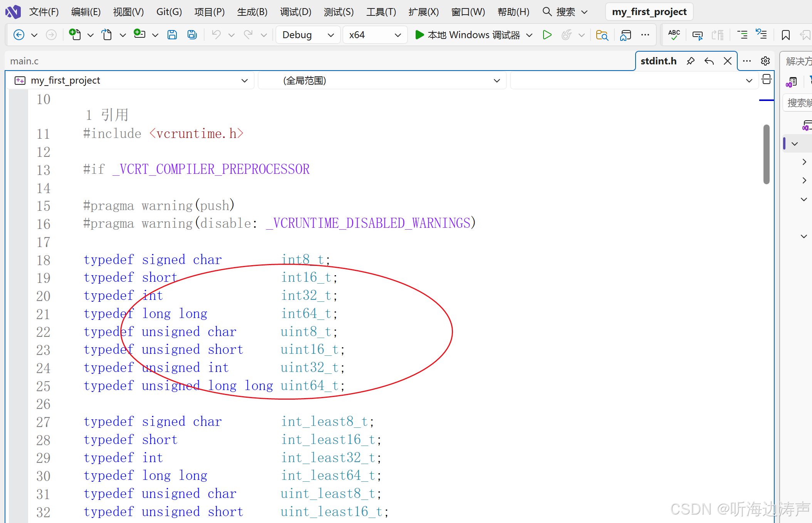Undo the last action

click(216, 35)
